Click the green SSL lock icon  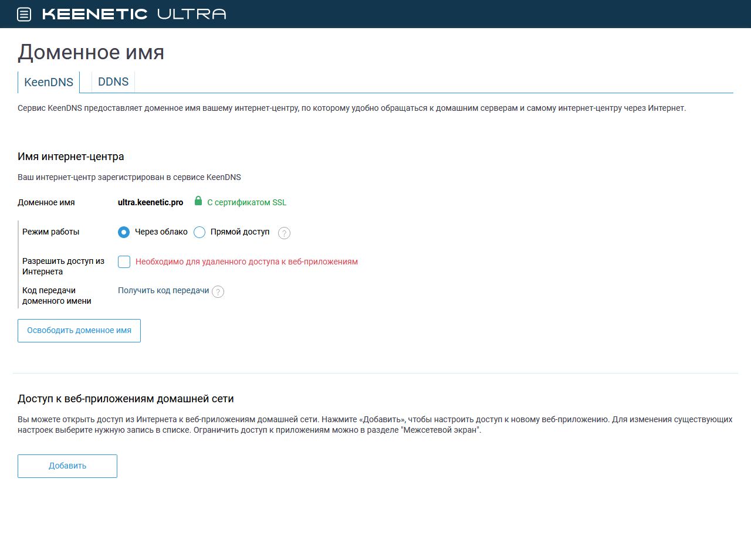click(198, 201)
